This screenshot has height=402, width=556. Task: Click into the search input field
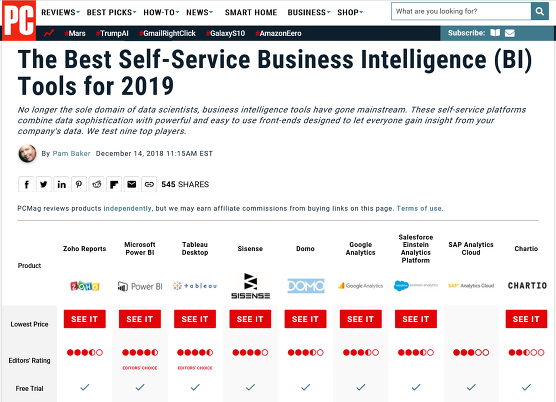461,11
